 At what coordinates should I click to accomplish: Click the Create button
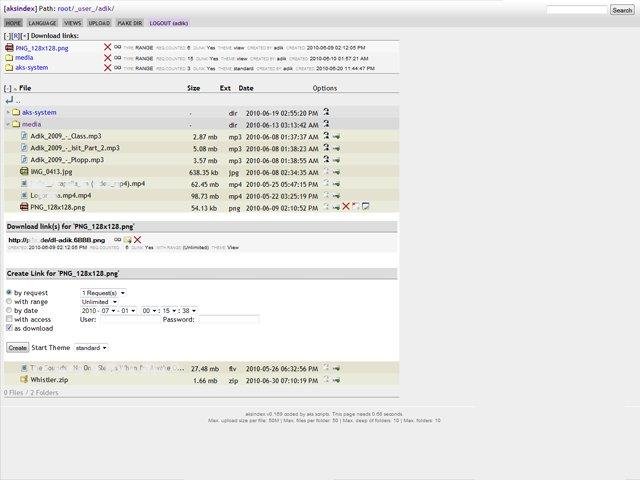tap(18, 348)
